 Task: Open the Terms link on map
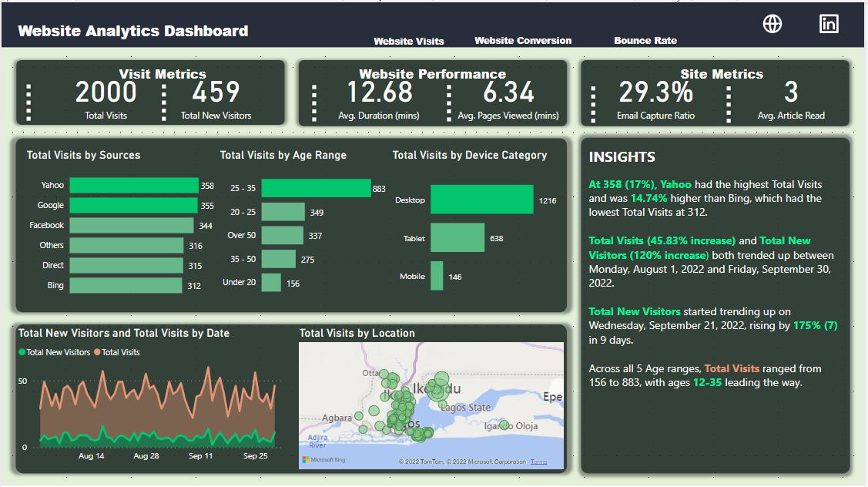pos(538,462)
